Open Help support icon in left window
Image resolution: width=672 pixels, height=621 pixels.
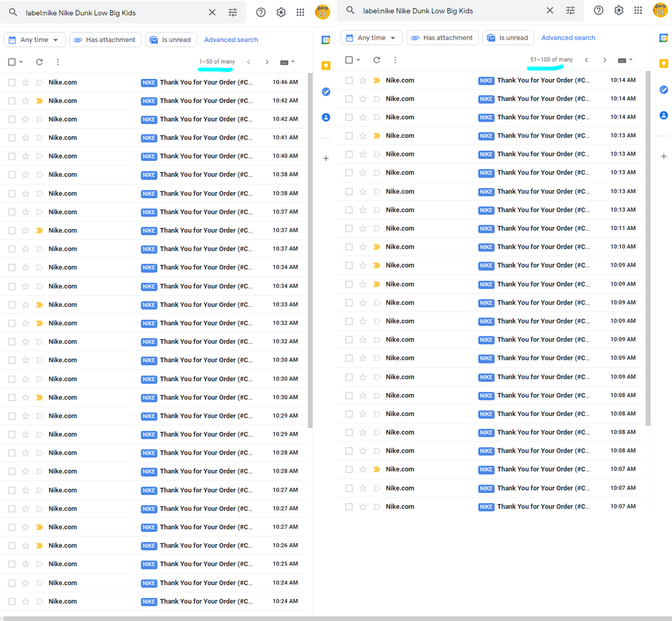click(x=261, y=12)
